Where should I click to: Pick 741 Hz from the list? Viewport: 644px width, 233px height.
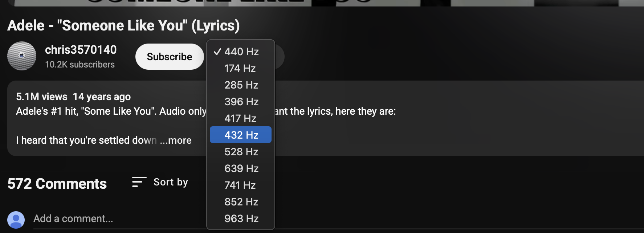tap(240, 185)
